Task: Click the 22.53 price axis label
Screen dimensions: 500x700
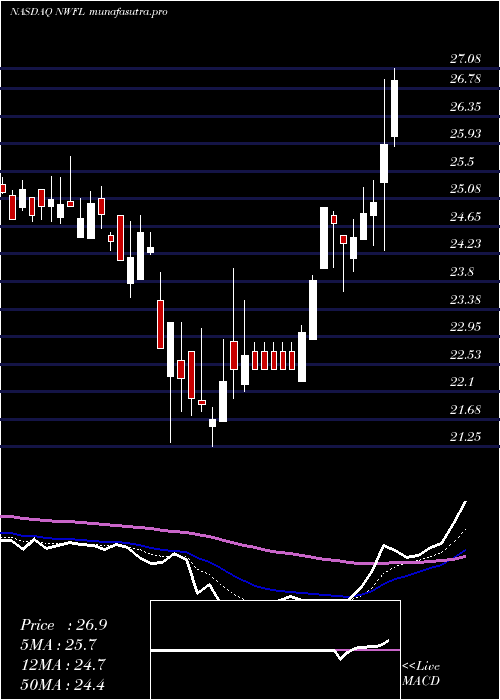Action: tap(465, 355)
